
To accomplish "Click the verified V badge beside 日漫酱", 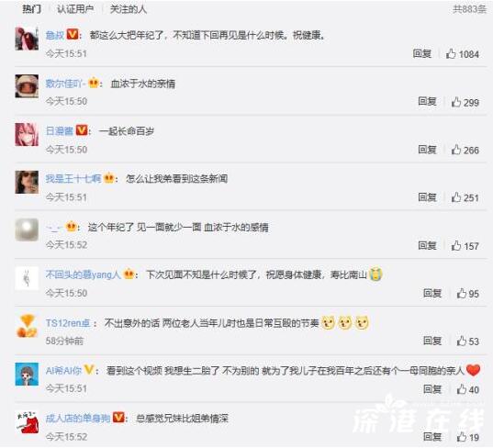I will click(82, 129).
